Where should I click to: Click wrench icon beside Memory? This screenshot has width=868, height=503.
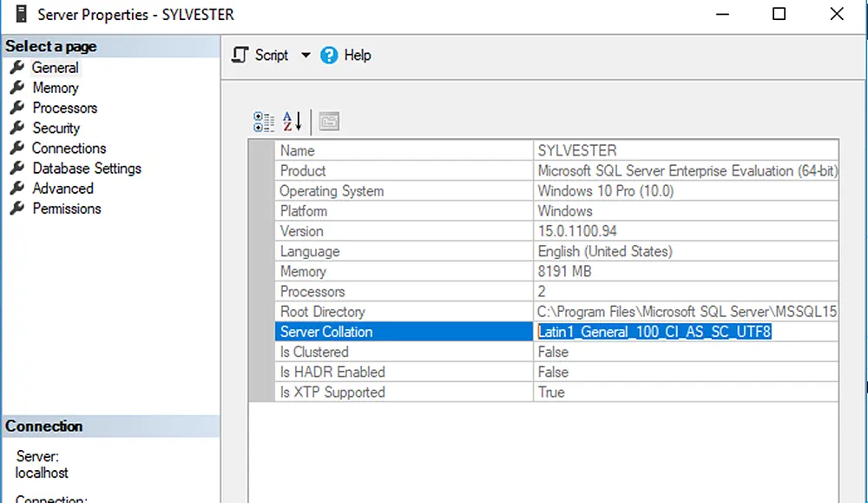coord(17,88)
